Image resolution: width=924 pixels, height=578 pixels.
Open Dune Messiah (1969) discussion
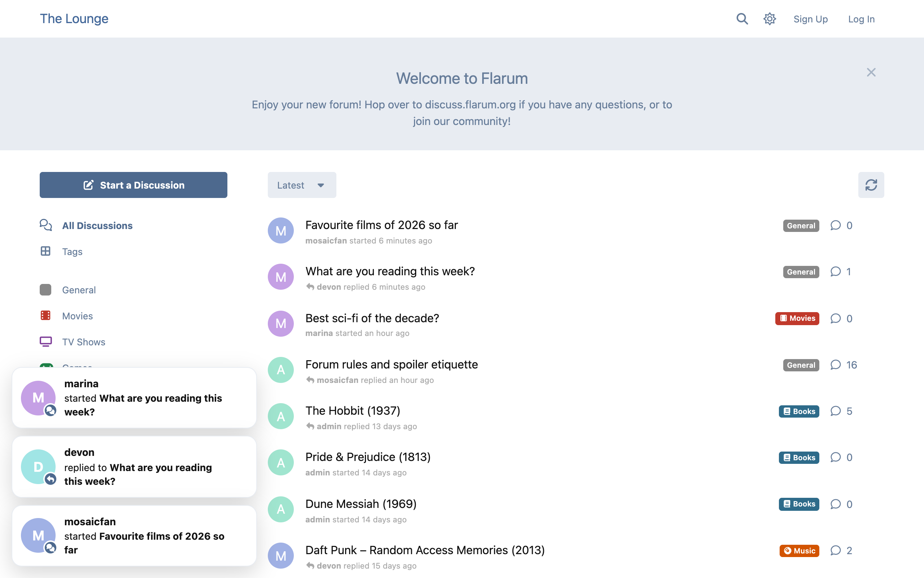click(361, 504)
